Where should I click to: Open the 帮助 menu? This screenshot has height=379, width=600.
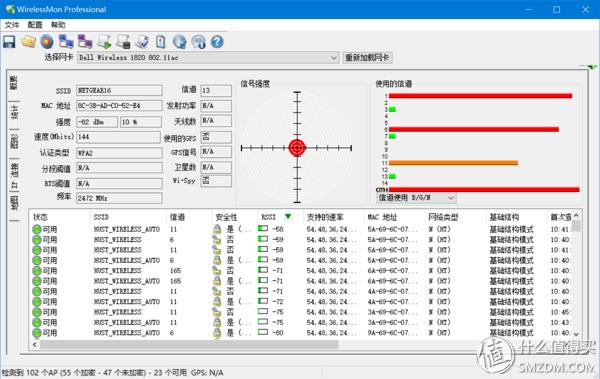pyautogui.click(x=58, y=25)
